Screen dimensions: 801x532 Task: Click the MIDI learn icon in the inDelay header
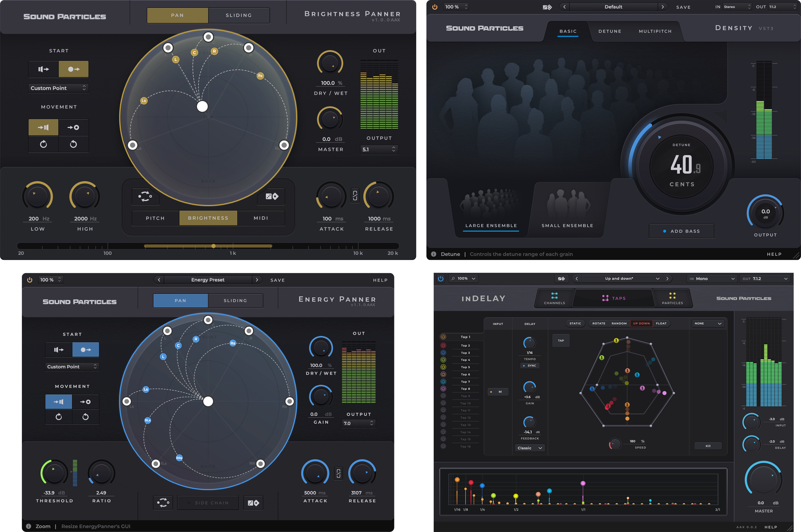point(562,279)
